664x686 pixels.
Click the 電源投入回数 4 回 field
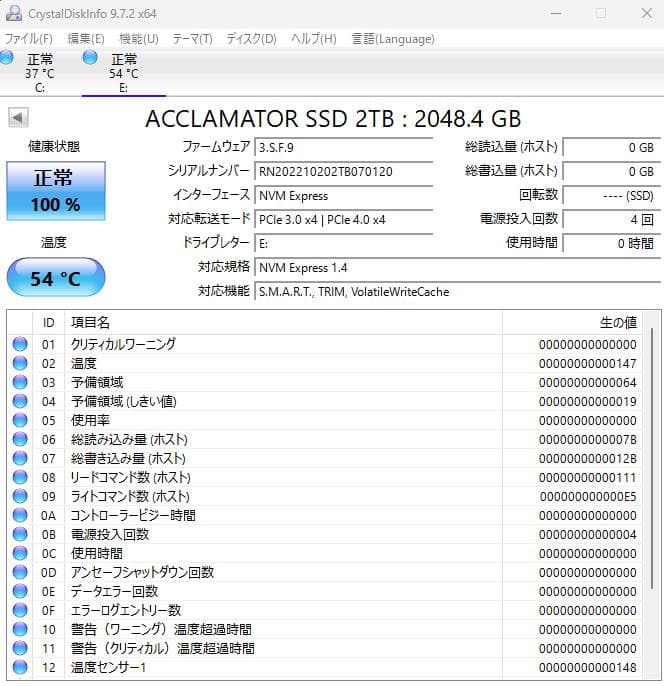(x=611, y=219)
